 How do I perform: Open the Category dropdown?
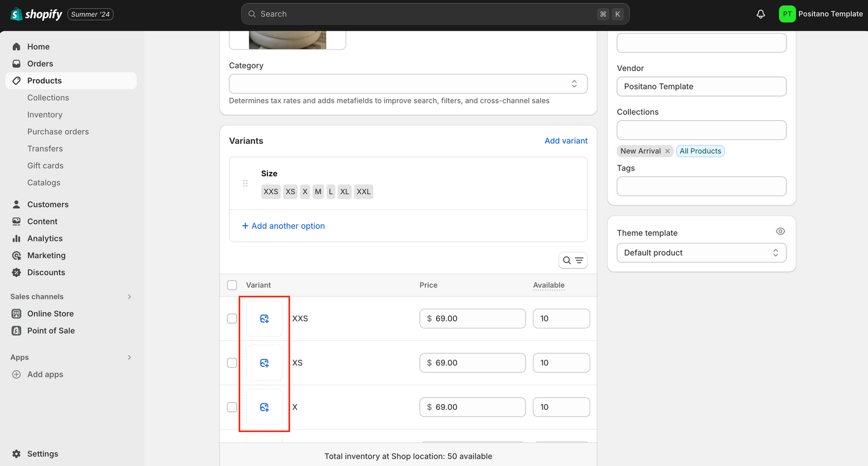click(x=408, y=84)
